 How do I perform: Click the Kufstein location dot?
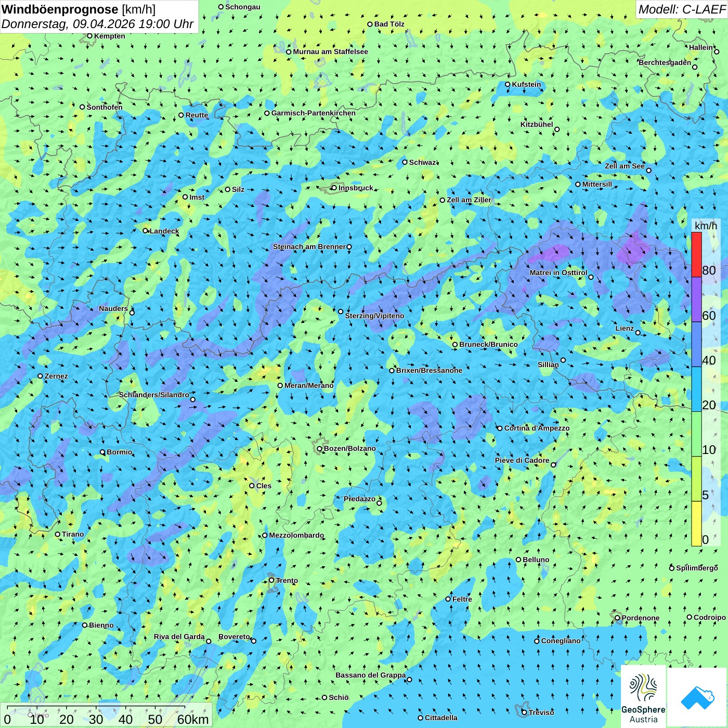(x=508, y=84)
